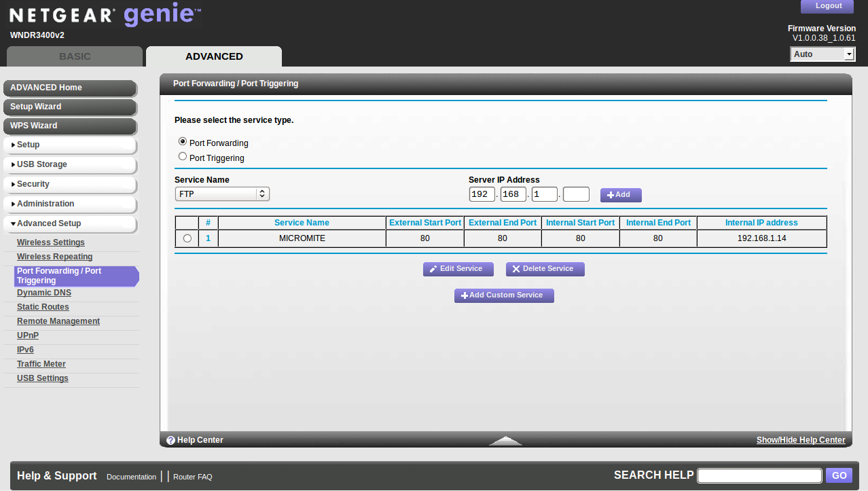This screenshot has width=868, height=491.
Task: Click the GO button to search help
Action: (838, 475)
